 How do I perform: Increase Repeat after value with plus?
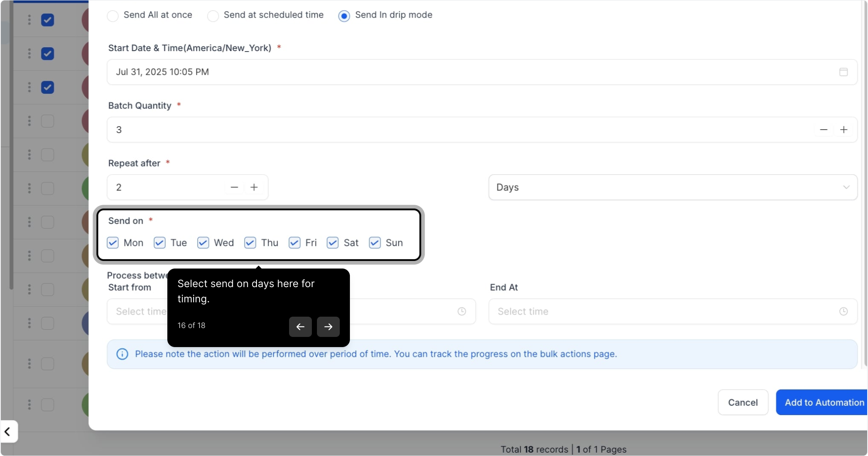point(254,187)
